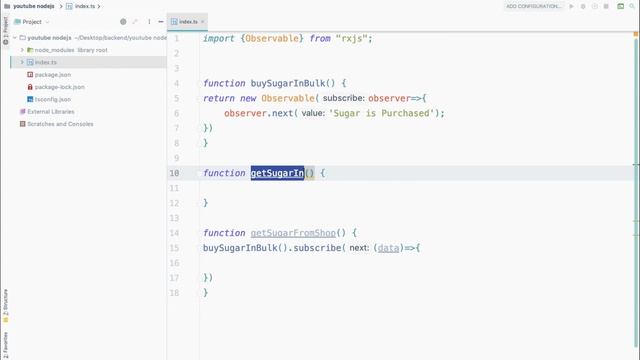The width and height of the screenshot is (640, 360).
Task: Click the inspection warning indicator above scrollbar
Action: 636,34
